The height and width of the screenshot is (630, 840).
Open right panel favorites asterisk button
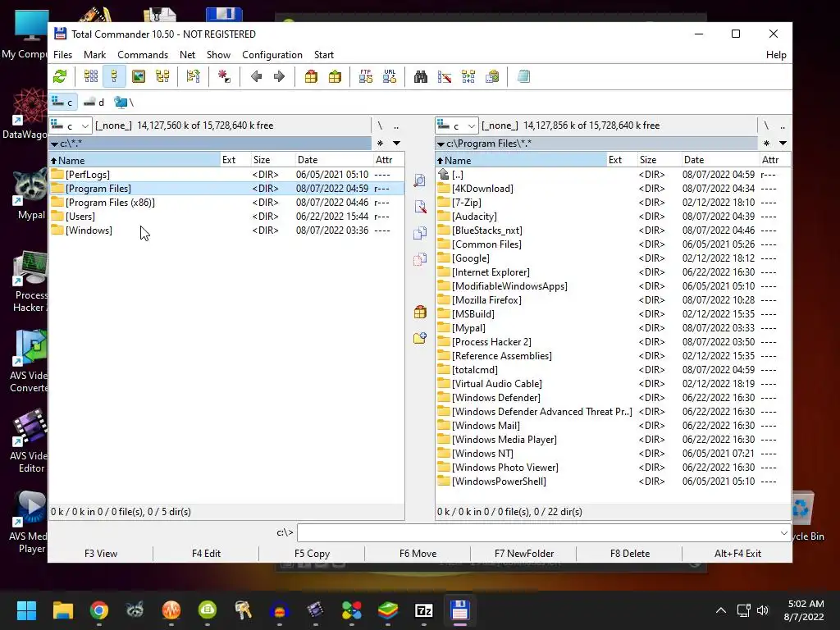pyautogui.click(x=767, y=143)
